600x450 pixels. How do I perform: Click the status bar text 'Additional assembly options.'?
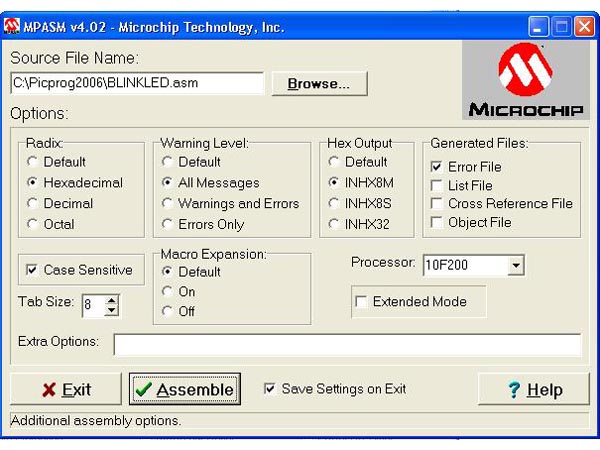coord(96,421)
